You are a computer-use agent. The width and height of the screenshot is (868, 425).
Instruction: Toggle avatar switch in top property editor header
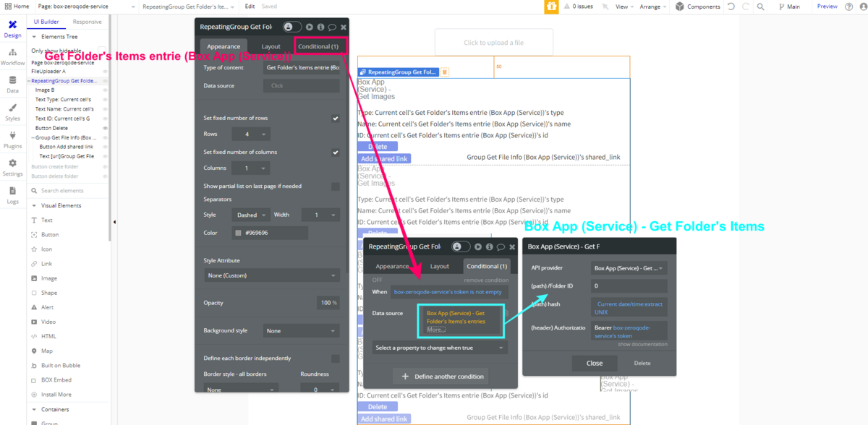[292, 27]
